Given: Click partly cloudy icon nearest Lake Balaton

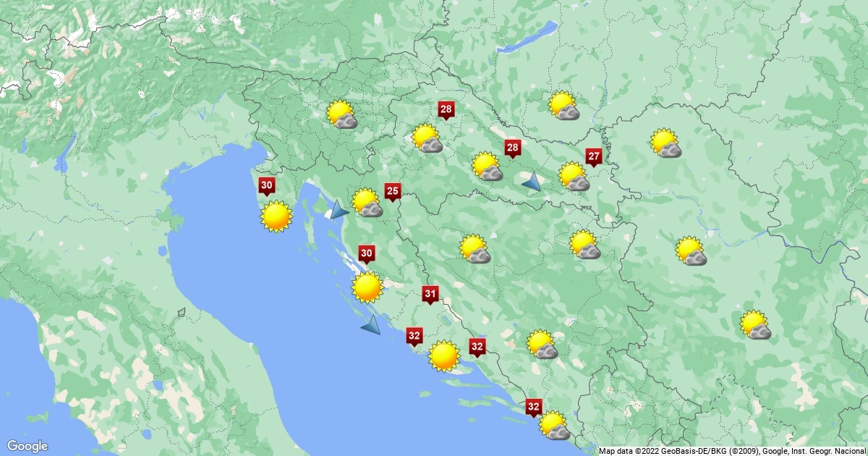Looking at the screenshot, I should click(563, 106).
